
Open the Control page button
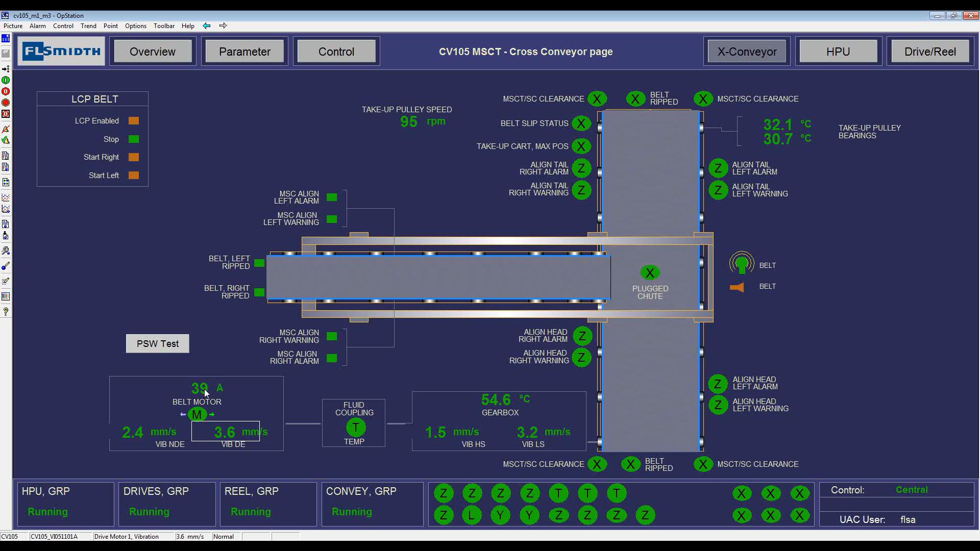pyautogui.click(x=336, y=52)
